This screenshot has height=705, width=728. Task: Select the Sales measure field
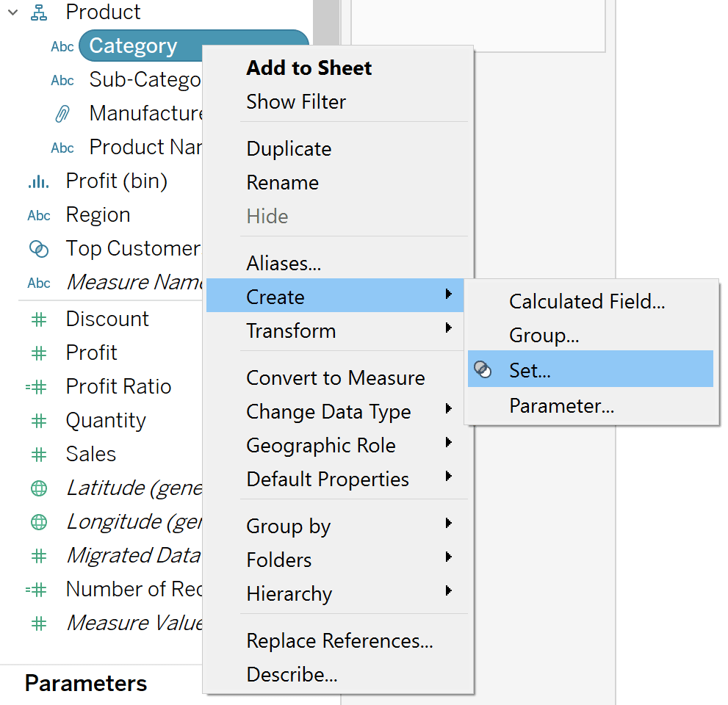click(x=91, y=454)
